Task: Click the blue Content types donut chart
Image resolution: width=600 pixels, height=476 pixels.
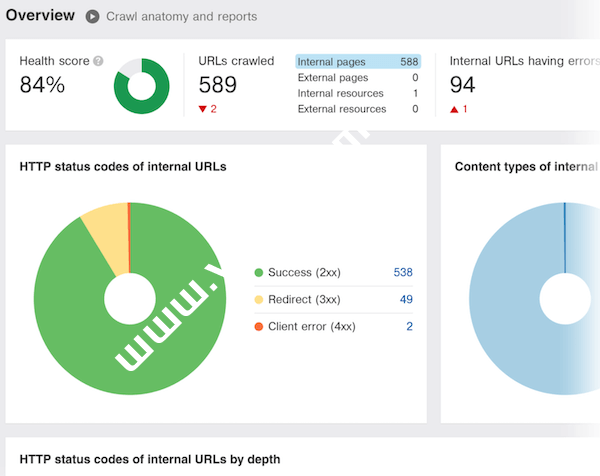Action: point(510,300)
